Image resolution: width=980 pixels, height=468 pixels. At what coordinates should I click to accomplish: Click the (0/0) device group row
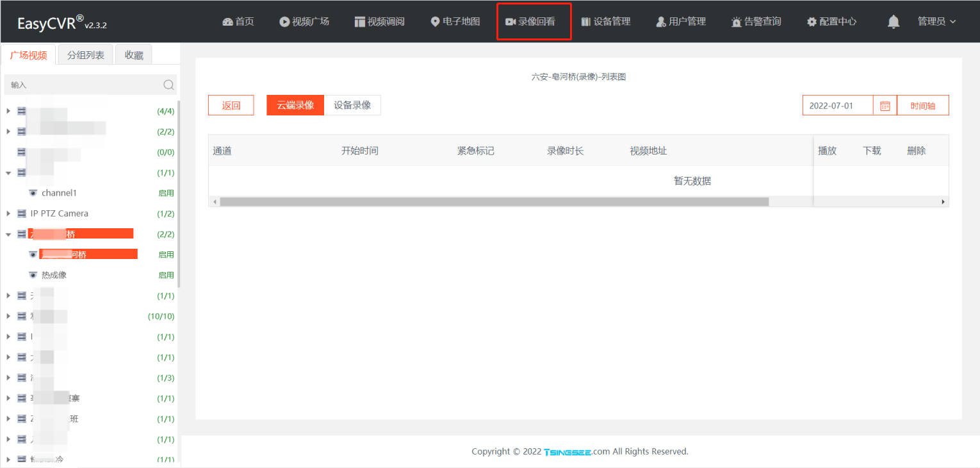point(90,152)
